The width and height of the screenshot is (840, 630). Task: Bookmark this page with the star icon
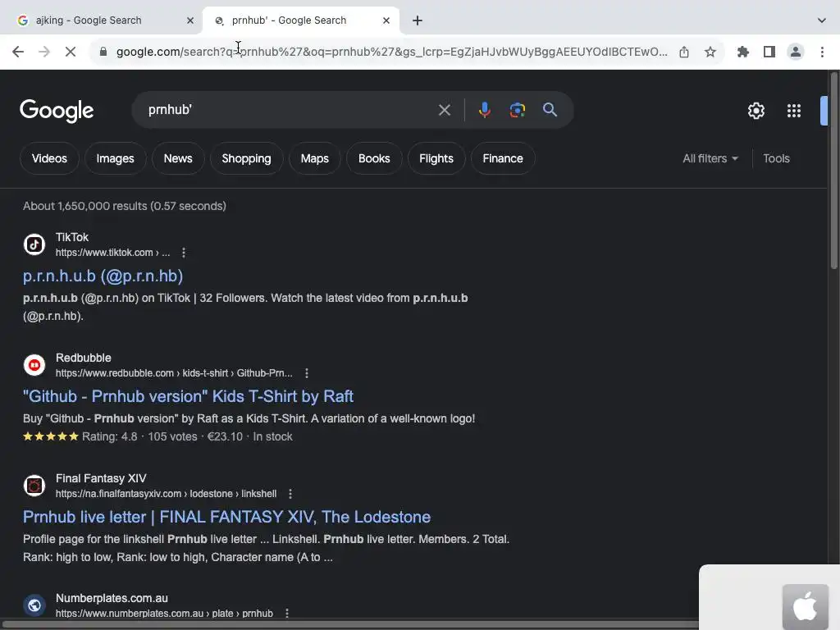(710, 52)
